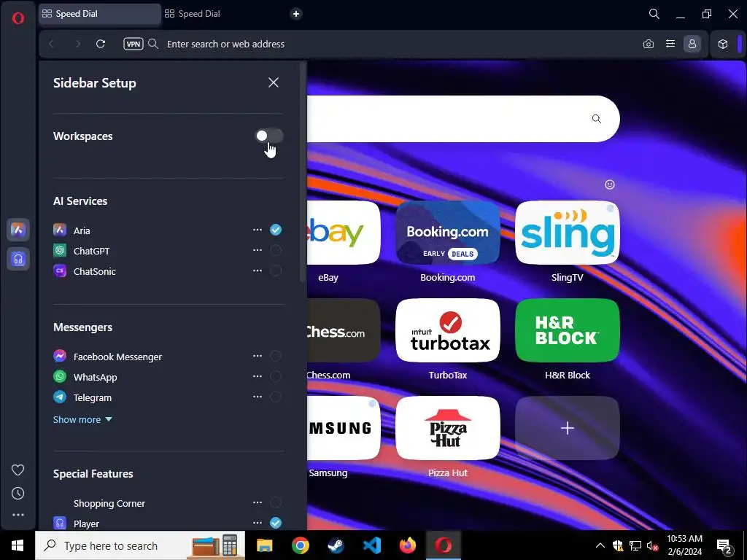Reload the current page

(101, 44)
